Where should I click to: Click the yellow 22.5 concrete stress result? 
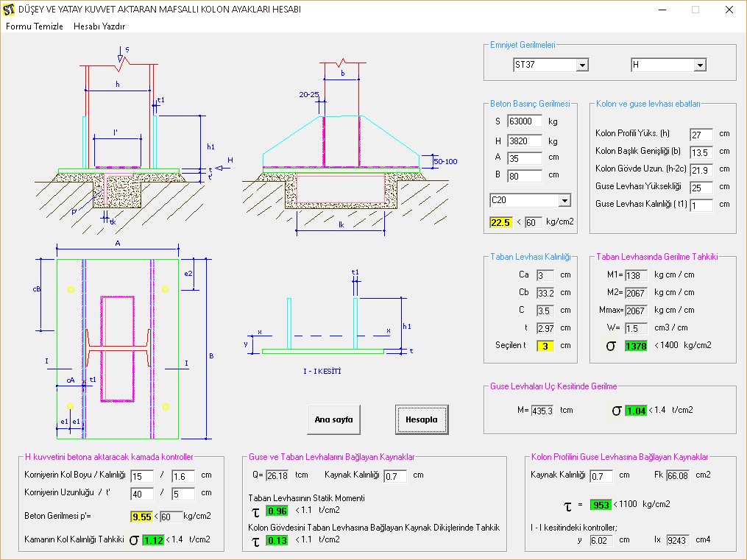[x=500, y=222]
